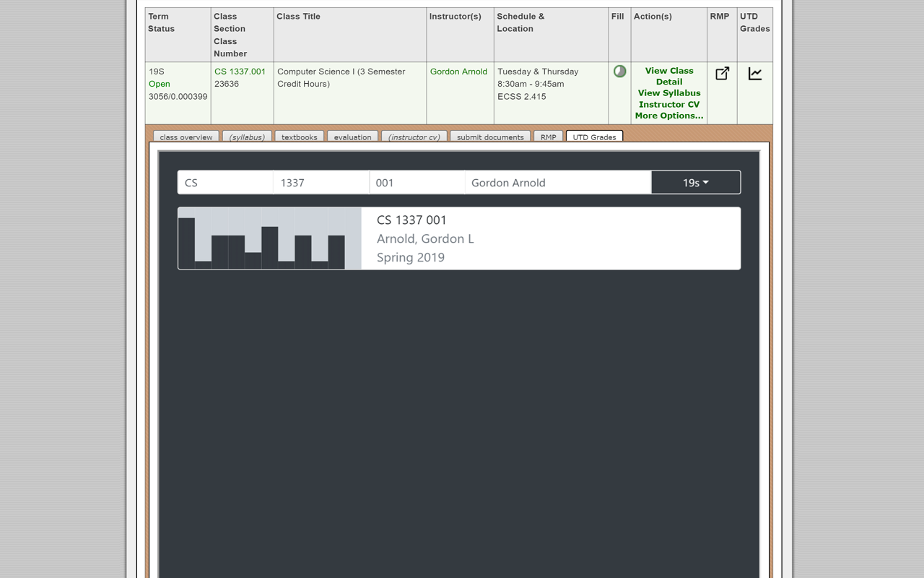Open the 19s term dropdown
Image resolution: width=924 pixels, height=578 pixels.
(x=696, y=183)
